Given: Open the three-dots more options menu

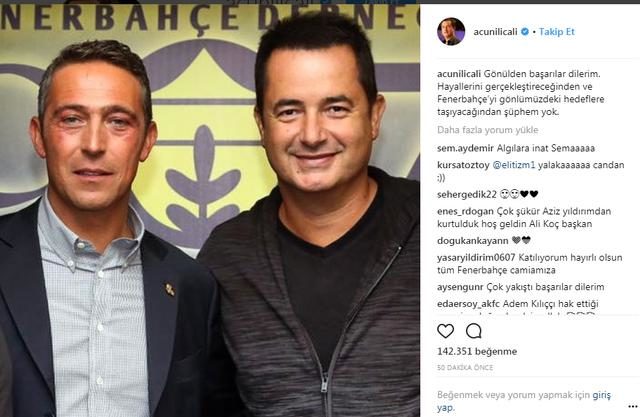Looking at the screenshot, I should (633, 406).
